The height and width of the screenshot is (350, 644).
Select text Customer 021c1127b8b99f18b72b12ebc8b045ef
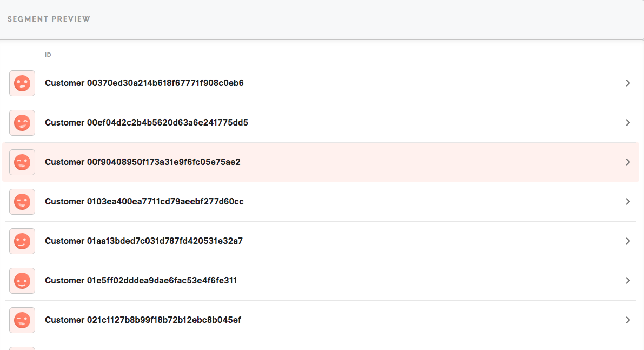[x=143, y=320]
